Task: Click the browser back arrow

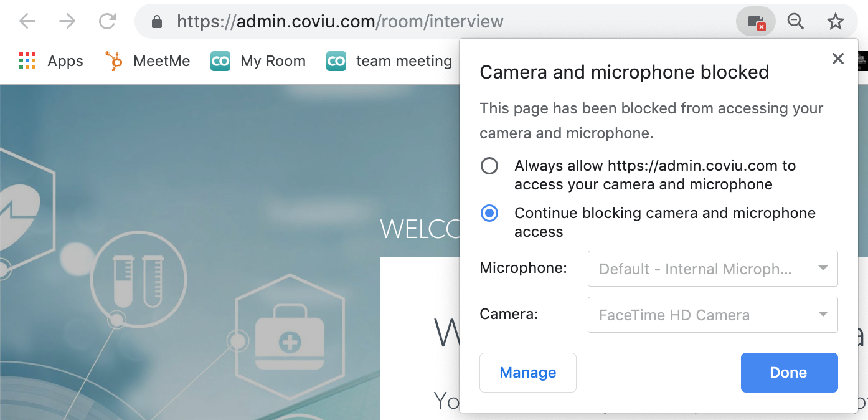Action: 27,22
